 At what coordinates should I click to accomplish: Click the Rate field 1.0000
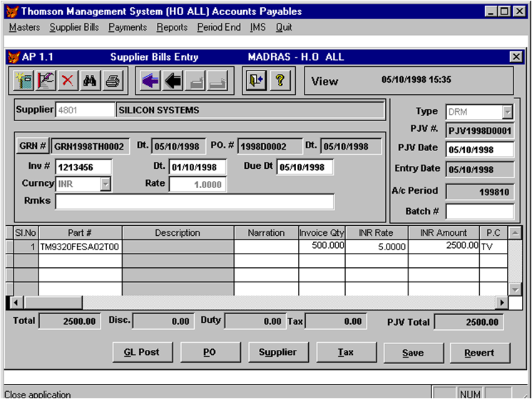(198, 185)
